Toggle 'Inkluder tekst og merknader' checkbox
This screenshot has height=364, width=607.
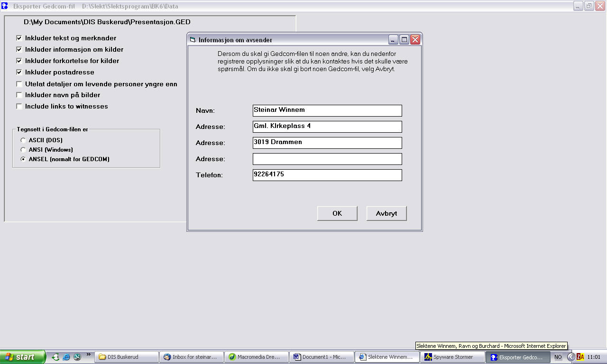coord(19,38)
